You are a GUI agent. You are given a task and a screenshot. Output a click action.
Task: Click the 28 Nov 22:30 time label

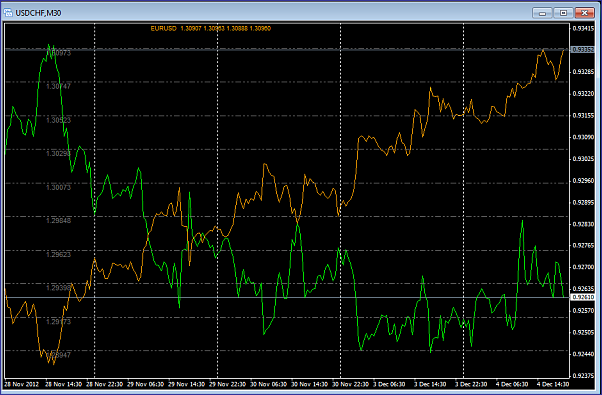coord(104,384)
